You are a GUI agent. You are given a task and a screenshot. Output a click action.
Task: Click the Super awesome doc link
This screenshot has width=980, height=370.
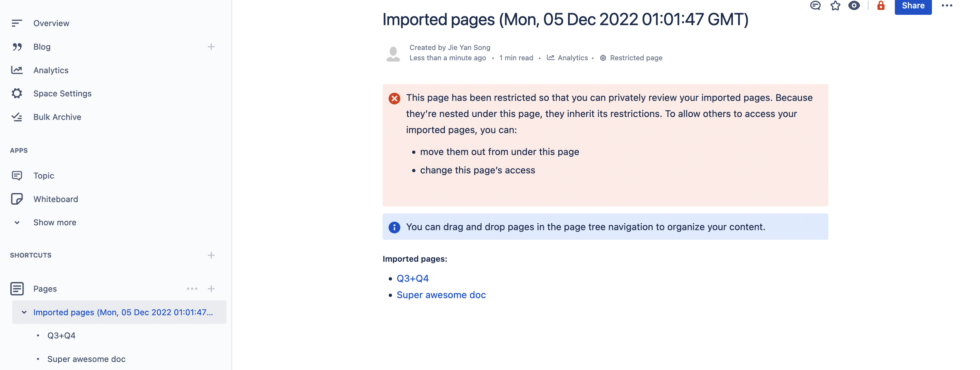441,294
